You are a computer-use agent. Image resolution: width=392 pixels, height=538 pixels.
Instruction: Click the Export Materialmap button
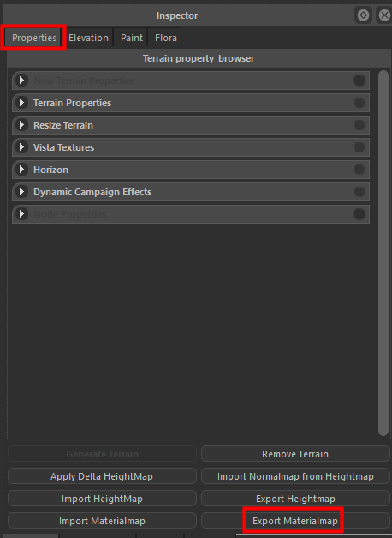click(x=295, y=521)
